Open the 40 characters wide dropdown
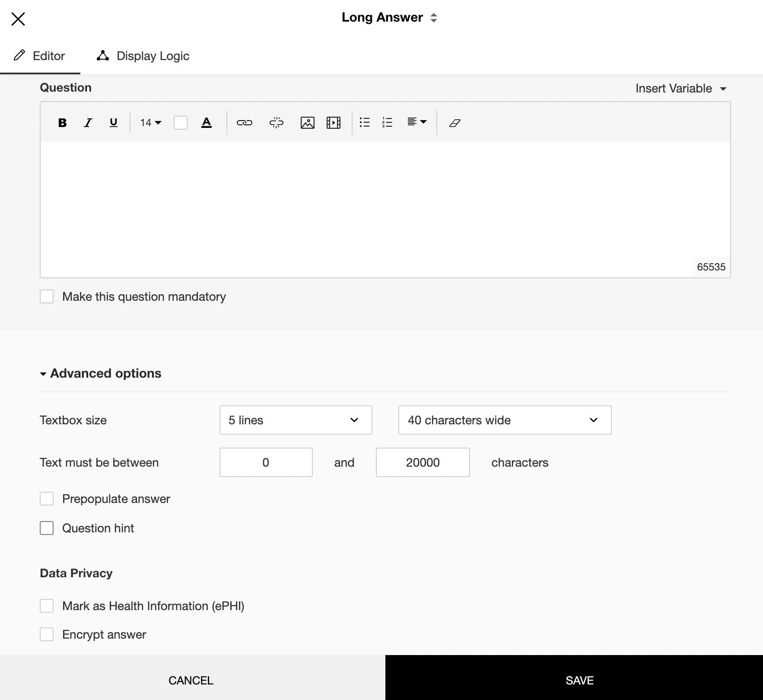763x700 pixels. point(505,420)
